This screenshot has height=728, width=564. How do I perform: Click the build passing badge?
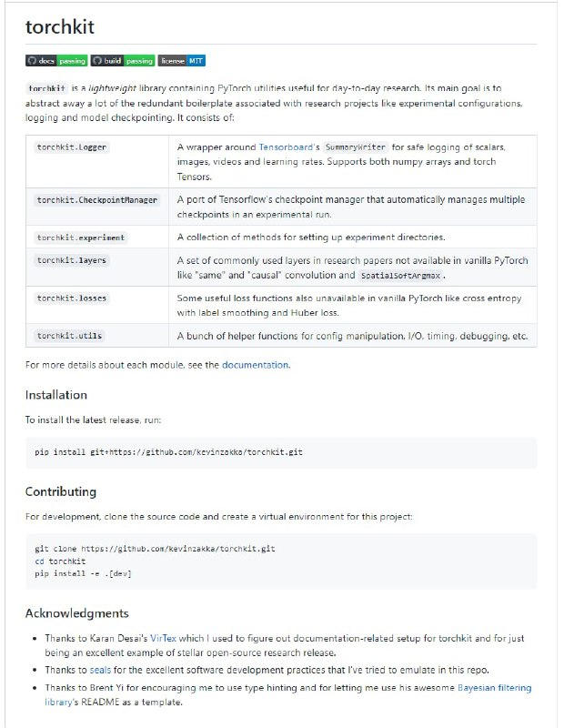(x=123, y=61)
